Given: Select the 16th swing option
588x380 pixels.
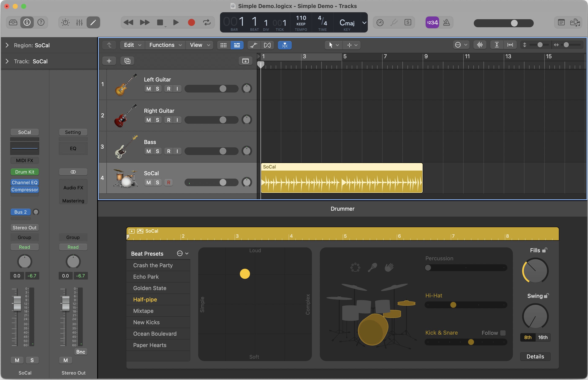Looking at the screenshot, I should tap(543, 337).
